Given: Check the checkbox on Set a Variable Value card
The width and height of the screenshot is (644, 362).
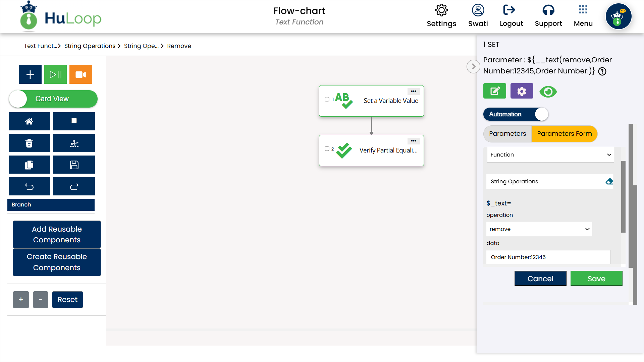Looking at the screenshot, I should click(x=327, y=99).
